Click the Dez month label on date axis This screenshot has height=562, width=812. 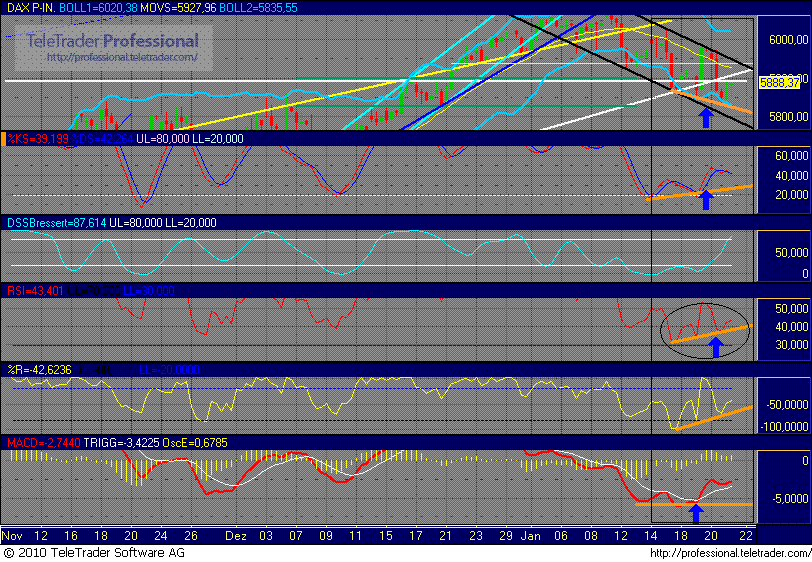(236, 536)
